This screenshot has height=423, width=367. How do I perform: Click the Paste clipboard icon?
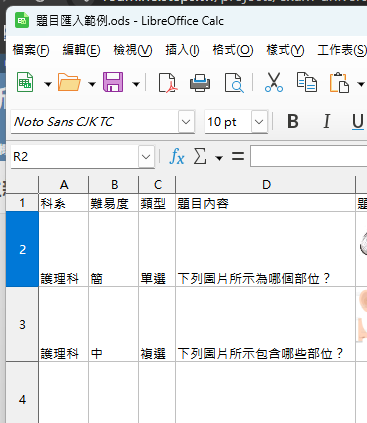(339, 82)
